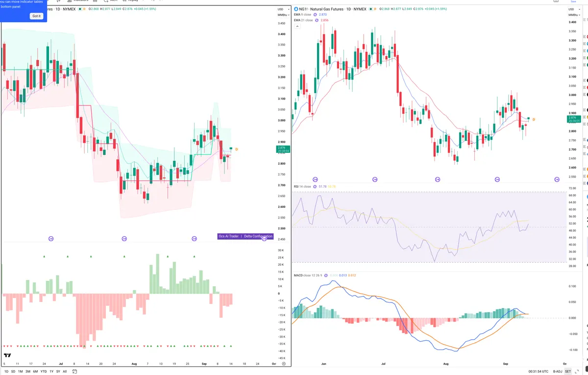
Task: Open the date range calendar icon
Action: 74,372
